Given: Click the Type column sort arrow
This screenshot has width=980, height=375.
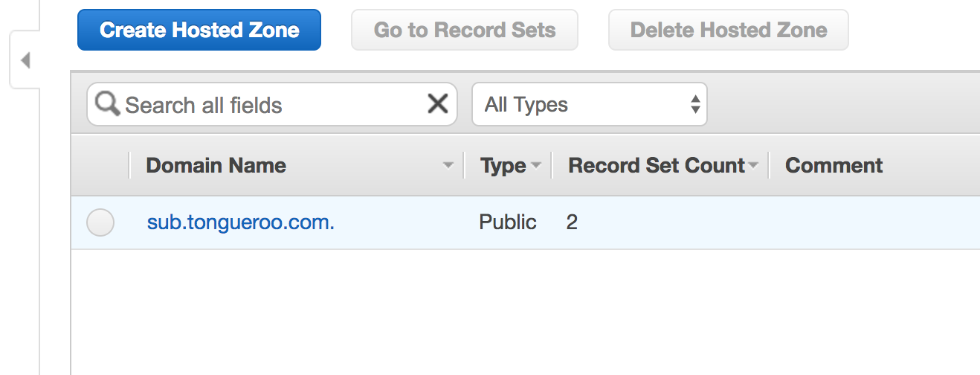Looking at the screenshot, I should pyautogui.click(x=535, y=165).
